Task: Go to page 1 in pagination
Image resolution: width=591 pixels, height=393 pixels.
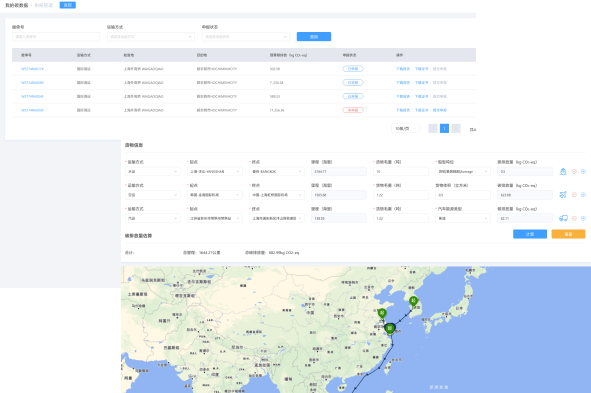Action: tap(444, 128)
